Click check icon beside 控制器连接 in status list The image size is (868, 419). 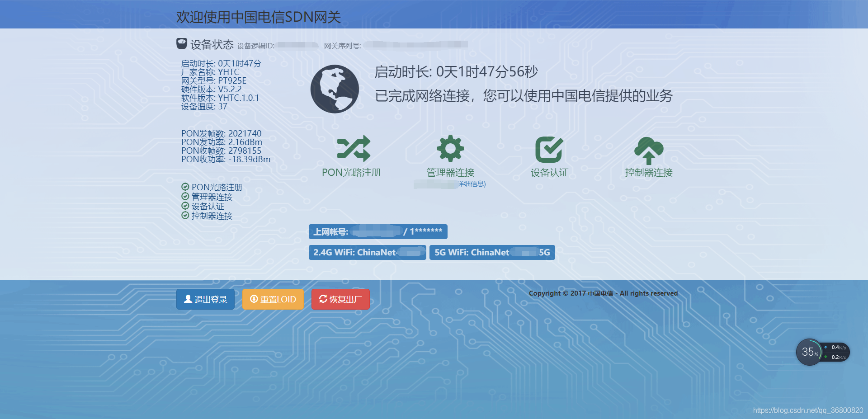[x=185, y=215]
